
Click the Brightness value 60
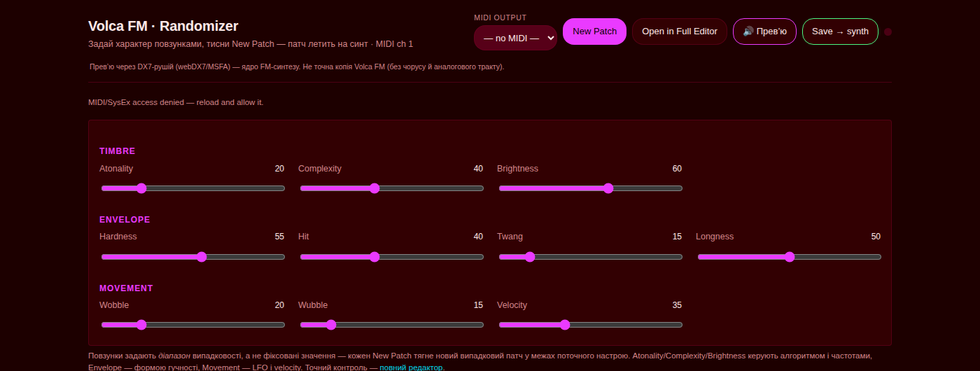[x=677, y=169]
